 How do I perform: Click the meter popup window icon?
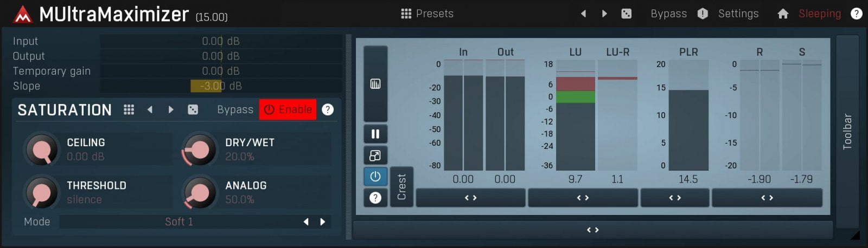[x=375, y=155]
